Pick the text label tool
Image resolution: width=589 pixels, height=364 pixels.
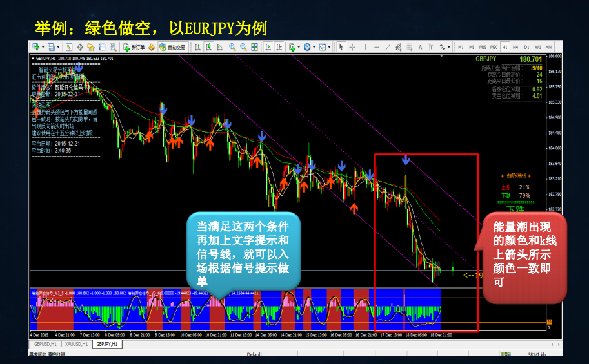pyautogui.click(x=421, y=47)
